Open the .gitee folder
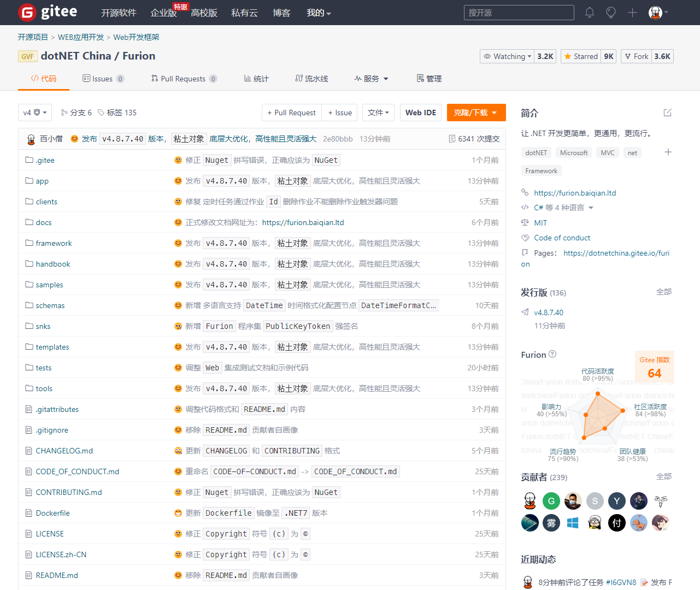 (x=45, y=160)
